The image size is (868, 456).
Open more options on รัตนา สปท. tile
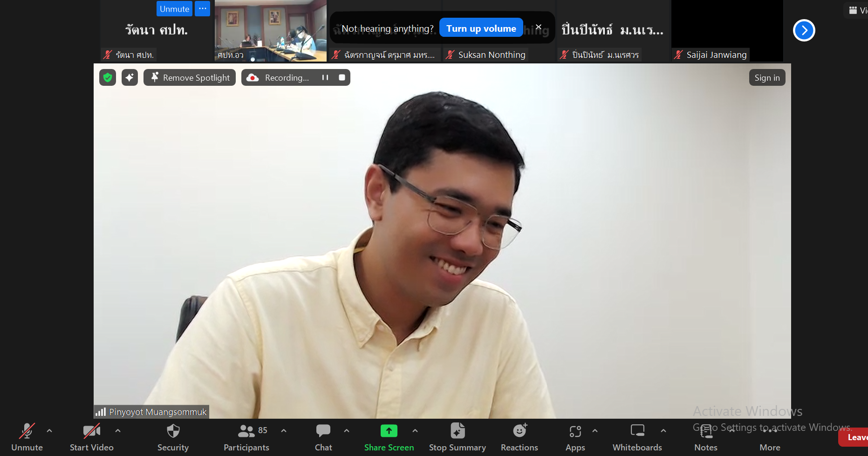[203, 9]
